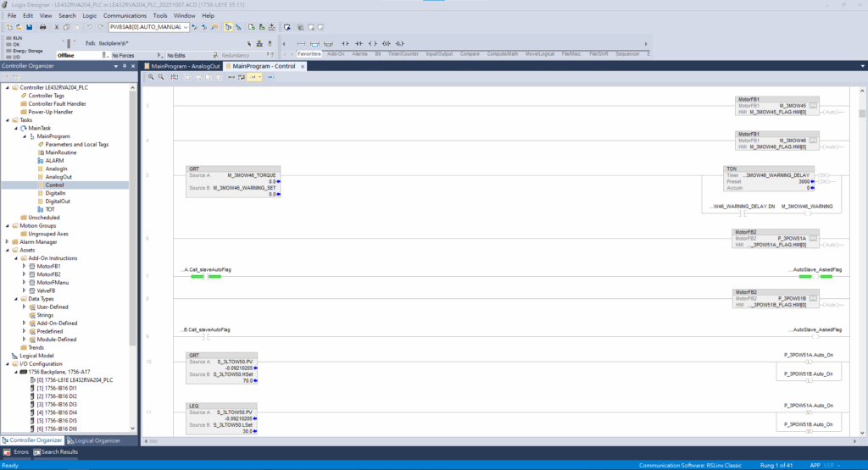
Task: Click the Open project folder icon
Action: point(19,27)
